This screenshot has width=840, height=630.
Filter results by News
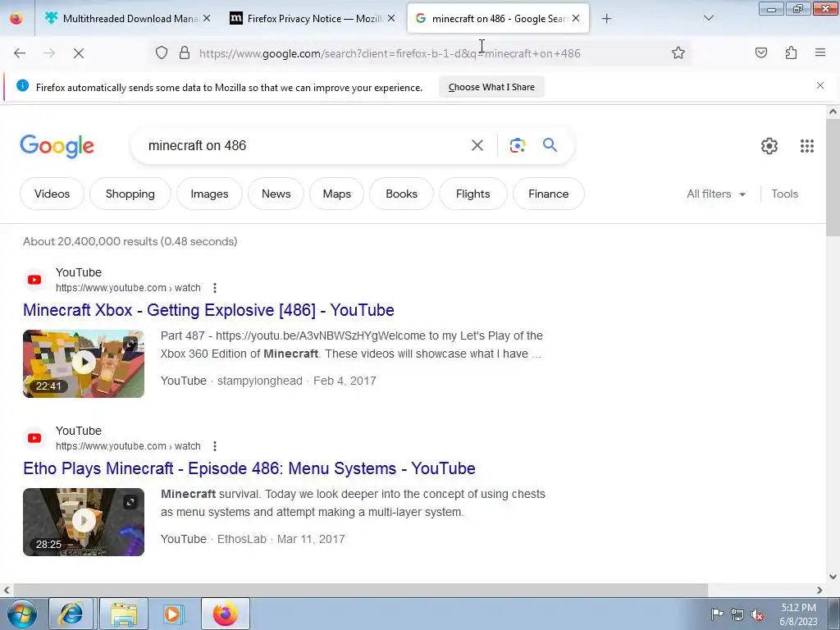pyautogui.click(x=276, y=194)
